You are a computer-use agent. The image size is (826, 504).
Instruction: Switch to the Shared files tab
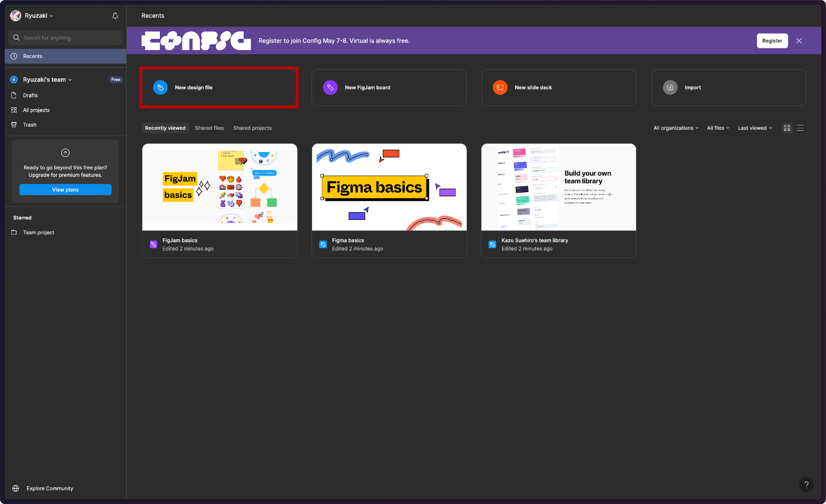point(209,128)
